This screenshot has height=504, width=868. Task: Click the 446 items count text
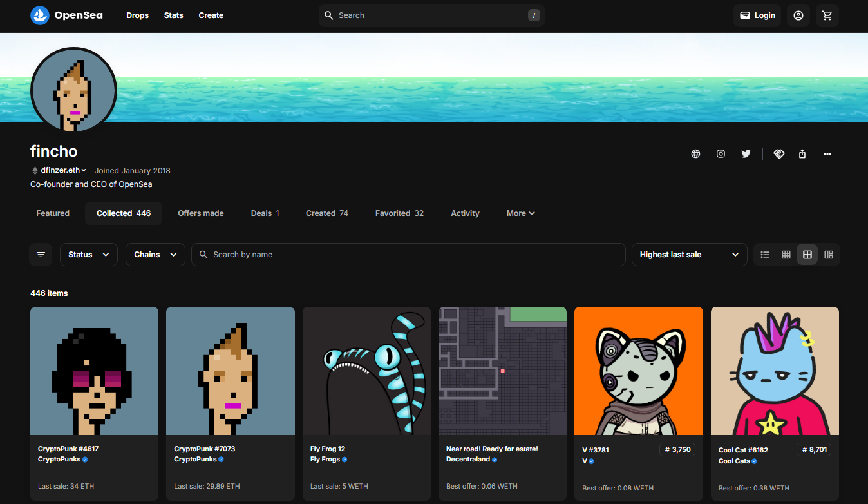tap(49, 293)
